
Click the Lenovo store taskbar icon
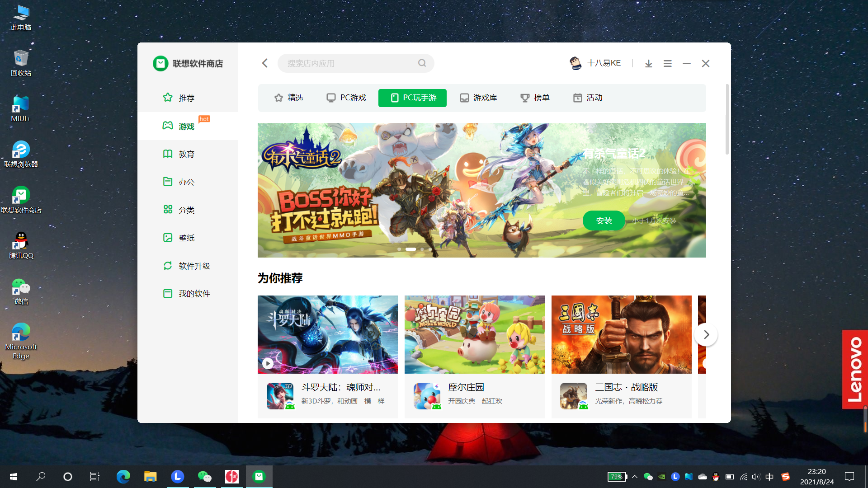(259, 477)
